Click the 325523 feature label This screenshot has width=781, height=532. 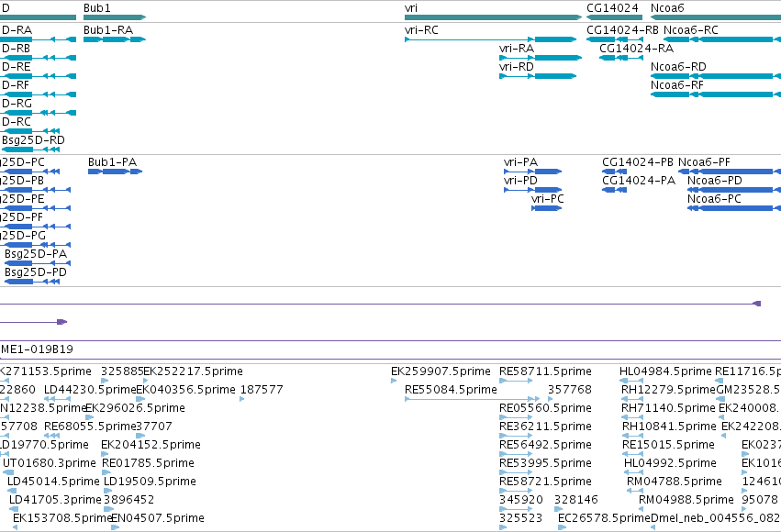(x=521, y=518)
